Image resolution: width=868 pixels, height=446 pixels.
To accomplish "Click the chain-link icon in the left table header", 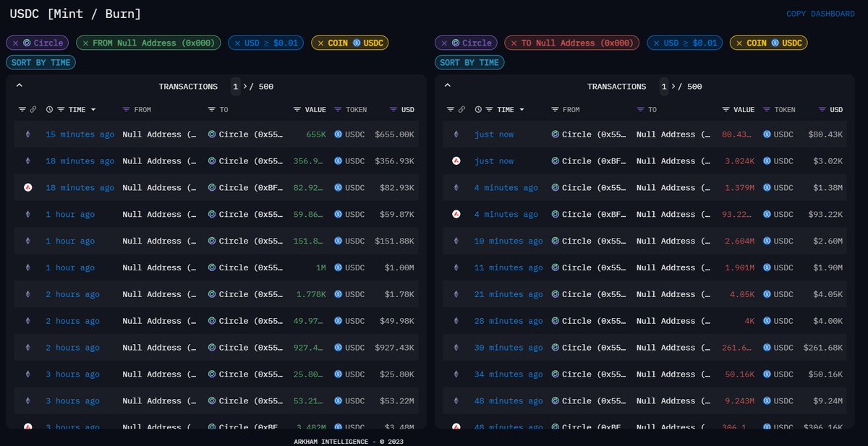I will click(33, 109).
